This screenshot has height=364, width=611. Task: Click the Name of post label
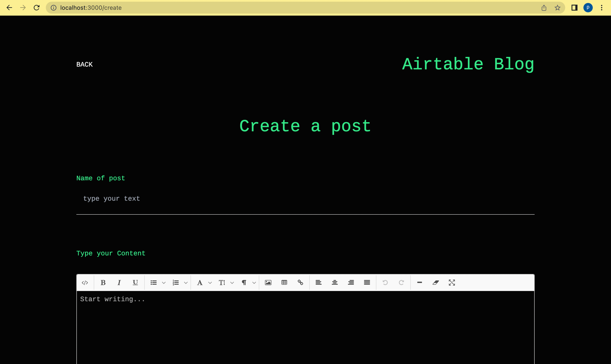click(100, 178)
